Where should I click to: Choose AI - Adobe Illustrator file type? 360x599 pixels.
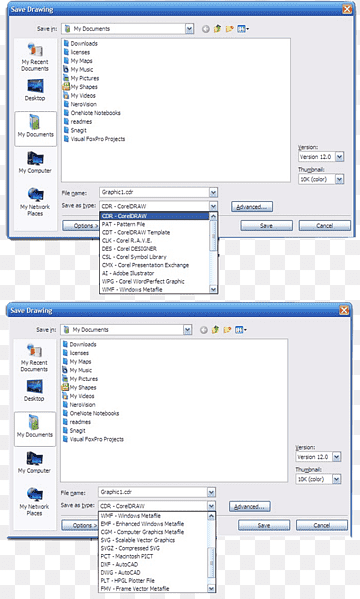[154, 273]
